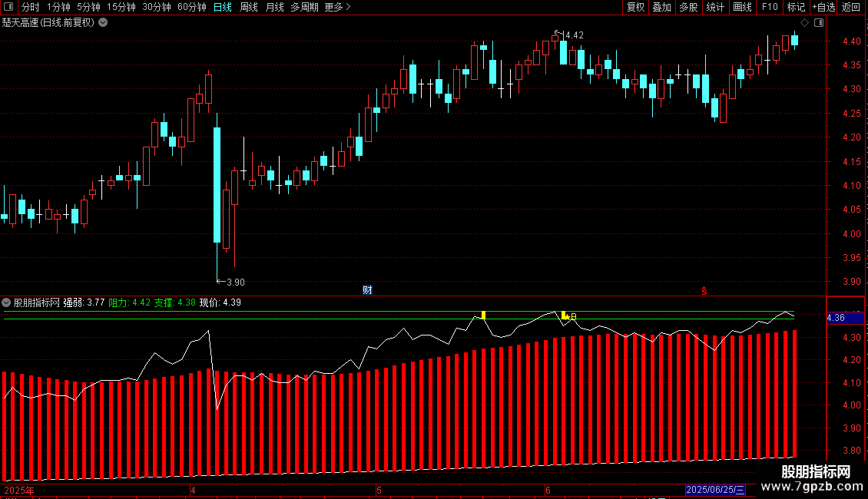The image size is (868, 499).
Task: Add stock to 自选 watchlist
Action: coord(823,7)
